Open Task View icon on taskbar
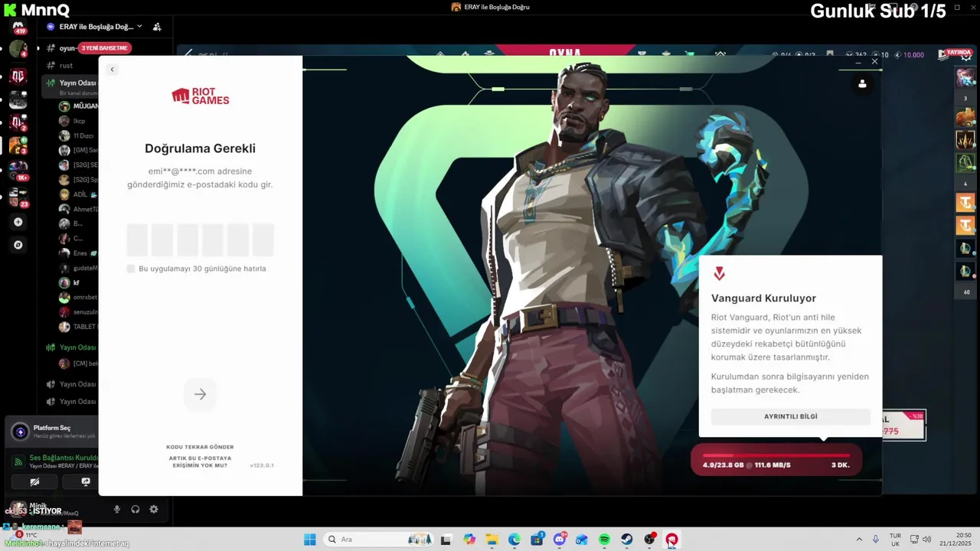This screenshot has width=980, height=551. pyautogui.click(x=446, y=540)
